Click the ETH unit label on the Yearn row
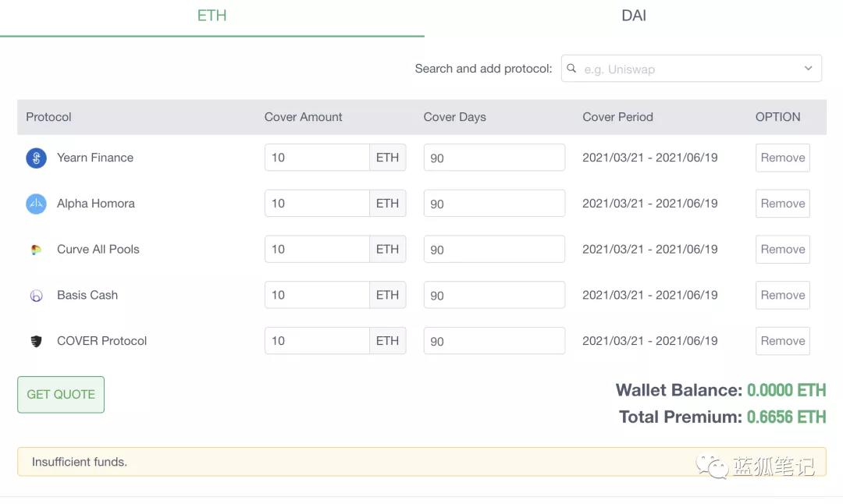843x504 pixels. [388, 158]
